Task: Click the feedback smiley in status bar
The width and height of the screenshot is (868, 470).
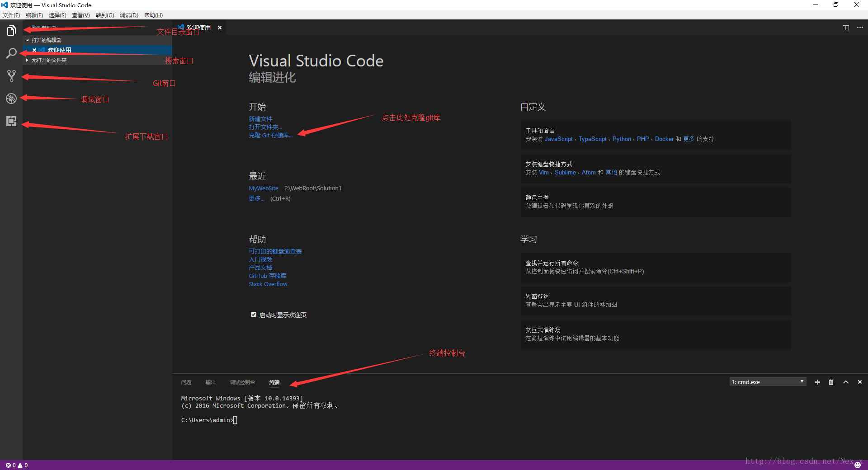Action: click(x=858, y=465)
